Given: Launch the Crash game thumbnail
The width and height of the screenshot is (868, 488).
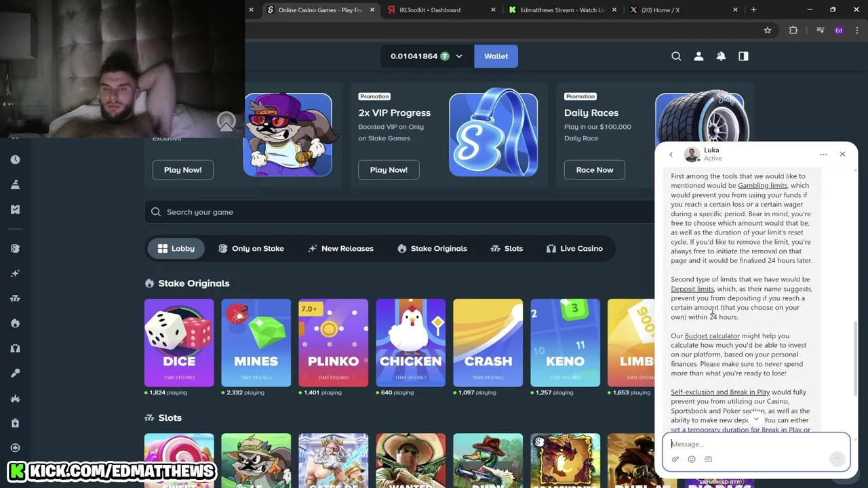Looking at the screenshot, I should [x=488, y=343].
